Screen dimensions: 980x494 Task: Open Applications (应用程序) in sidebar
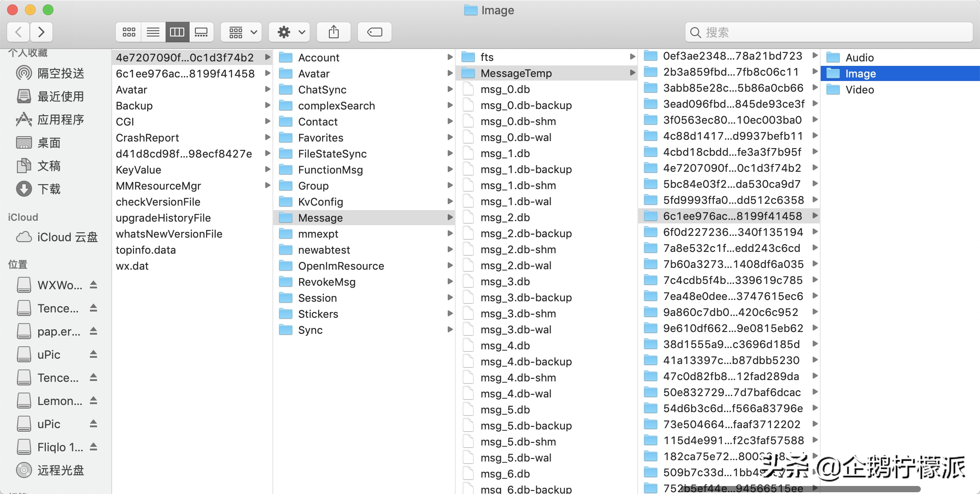(56, 119)
